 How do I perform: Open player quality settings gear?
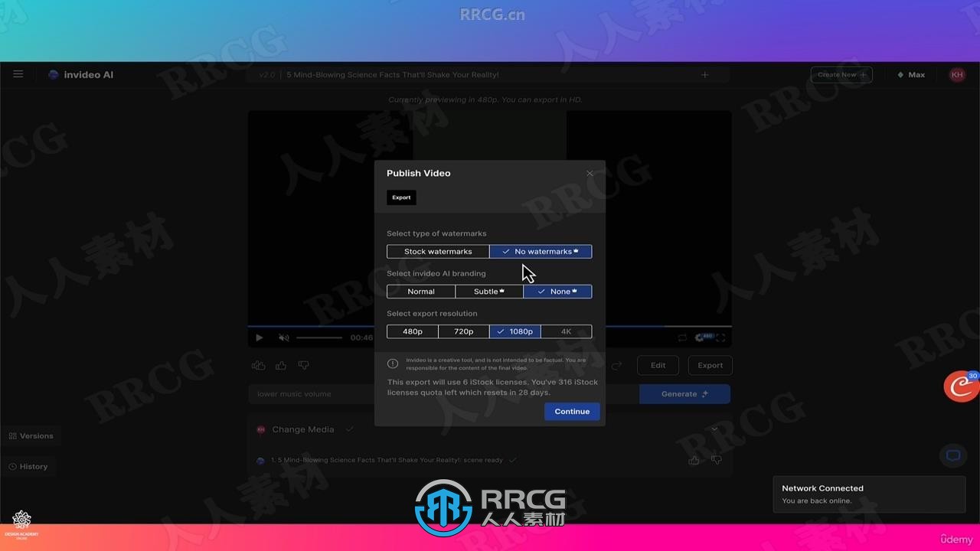(x=701, y=337)
